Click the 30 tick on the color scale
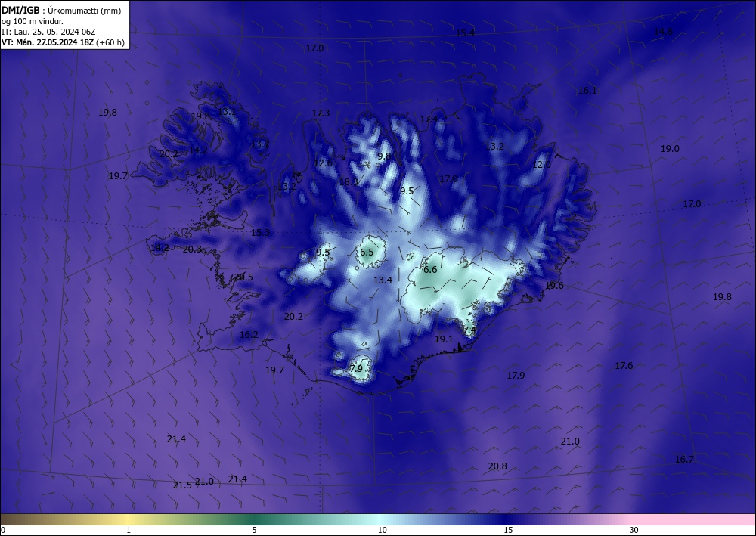 [x=634, y=530]
